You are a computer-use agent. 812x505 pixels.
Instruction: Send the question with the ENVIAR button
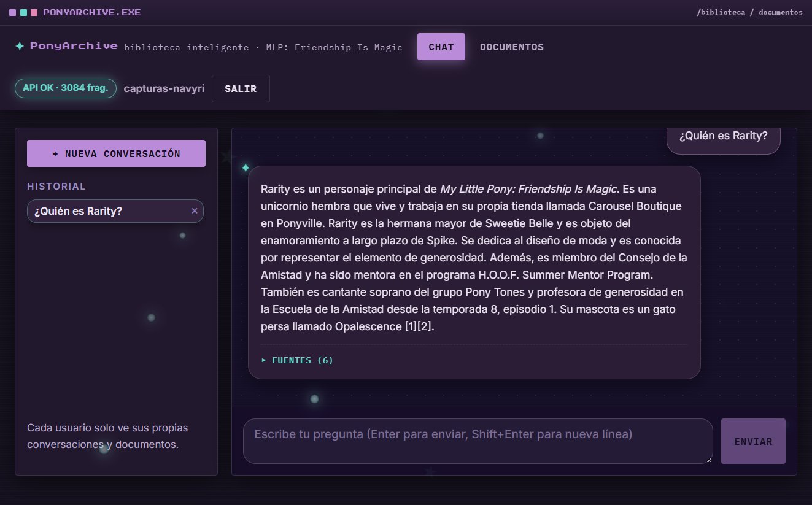(x=753, y=441)
